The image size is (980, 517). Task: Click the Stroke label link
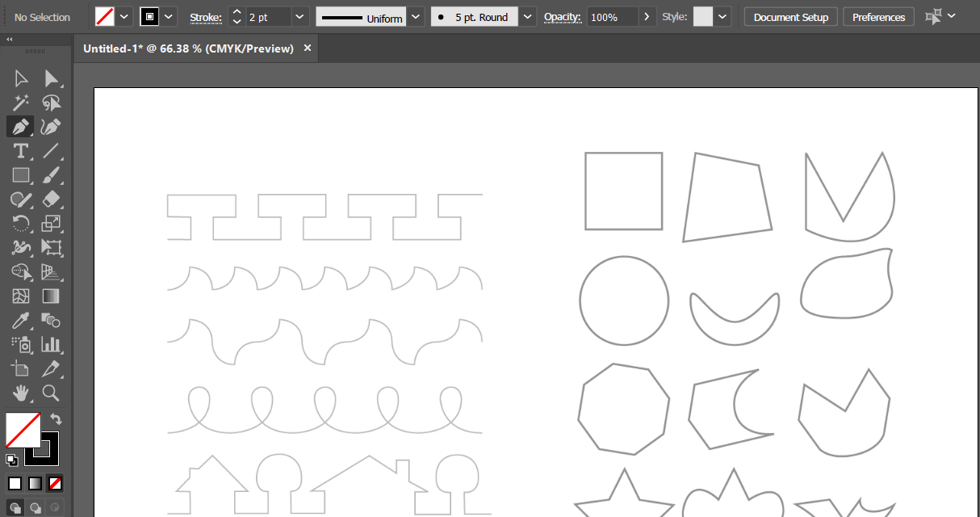(206, 17)
